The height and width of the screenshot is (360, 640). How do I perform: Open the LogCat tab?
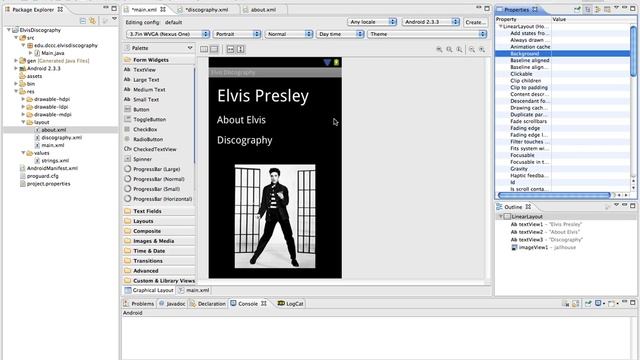pyautogui.click(x=291, y=304)
